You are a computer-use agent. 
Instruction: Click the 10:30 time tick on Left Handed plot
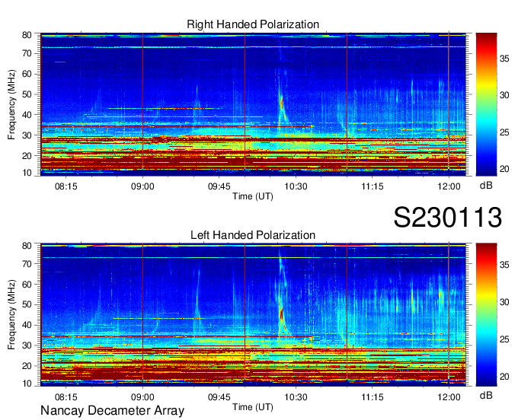pyautogui.click(x=296, y=396)
